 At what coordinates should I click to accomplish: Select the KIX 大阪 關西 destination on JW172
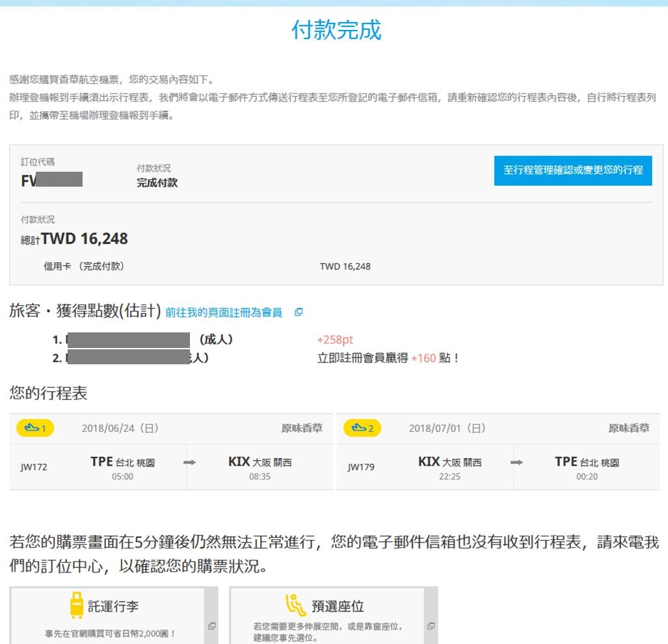tap(260, 462)
